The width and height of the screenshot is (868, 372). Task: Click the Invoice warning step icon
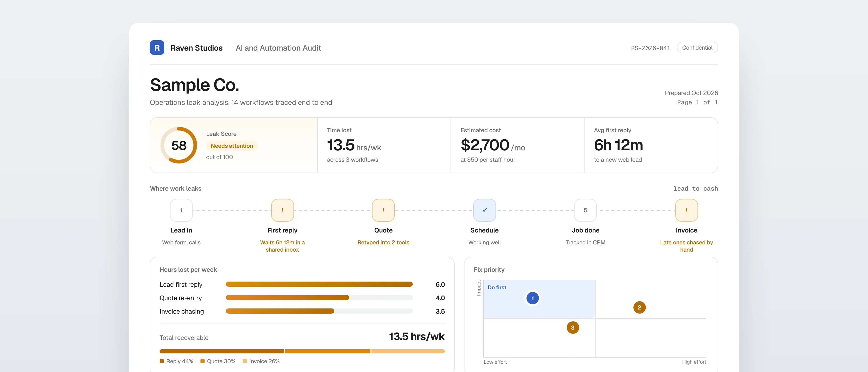[x=686, y=210]
